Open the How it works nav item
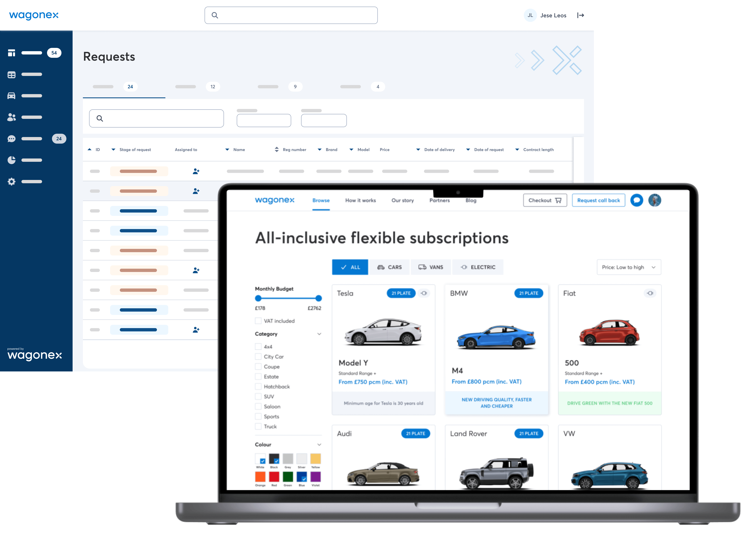This screenshot has width=756, height=539. [360, 200]
